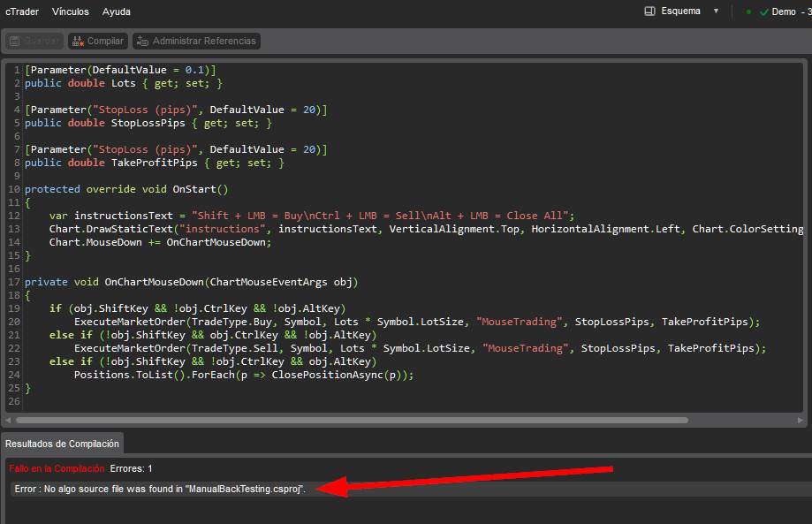
Task: Click "Chart.DrawStaticText" in the code
Action: pos(110,229)
